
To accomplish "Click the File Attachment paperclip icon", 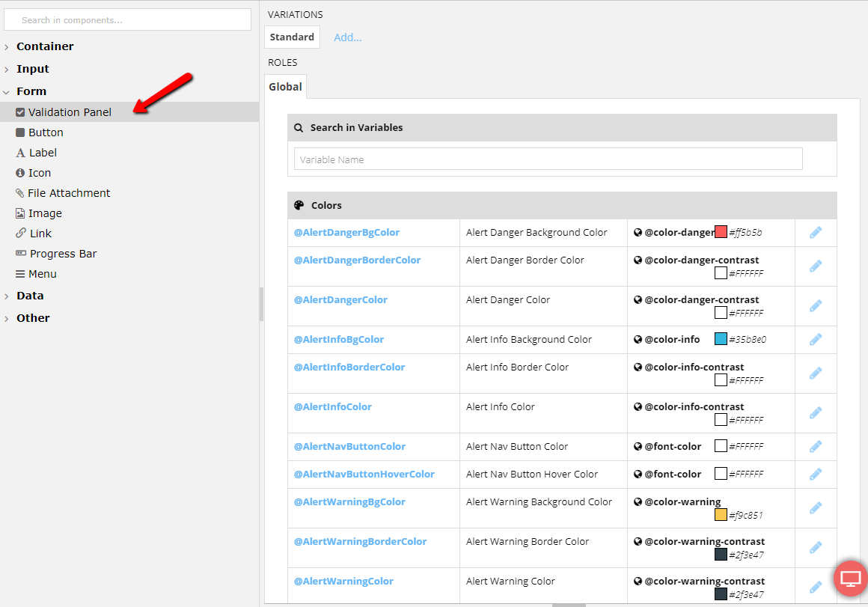I will tap(20, 193).
